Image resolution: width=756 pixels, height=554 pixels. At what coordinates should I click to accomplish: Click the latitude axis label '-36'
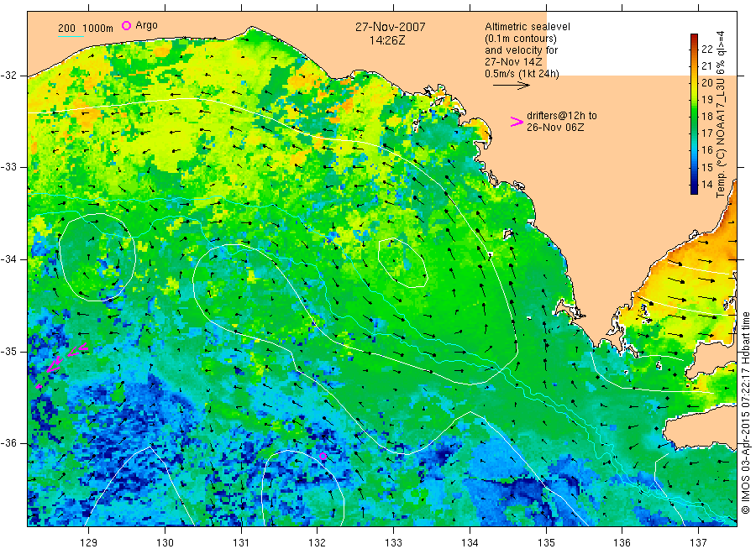(x=8, y=443)
